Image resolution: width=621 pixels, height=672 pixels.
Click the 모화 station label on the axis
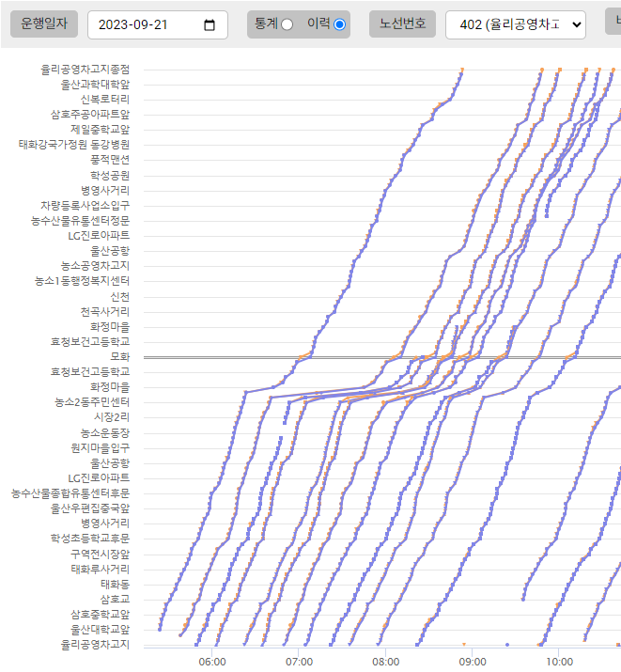(x=119, y=357)
